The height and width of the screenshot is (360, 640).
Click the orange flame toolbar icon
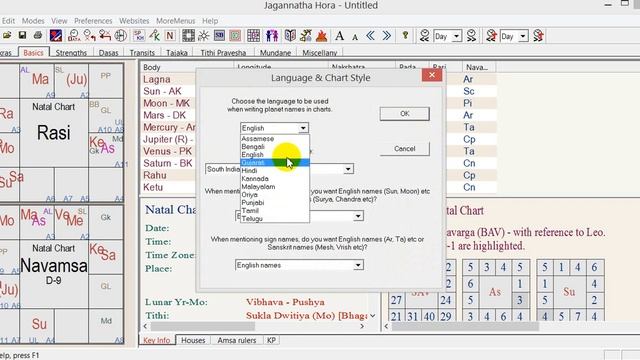(x=322, y=36)
